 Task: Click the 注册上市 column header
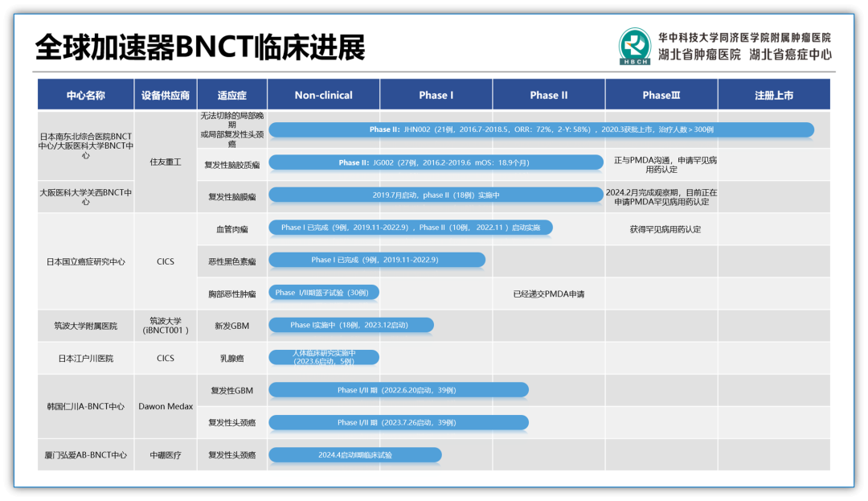pos(773,95)
